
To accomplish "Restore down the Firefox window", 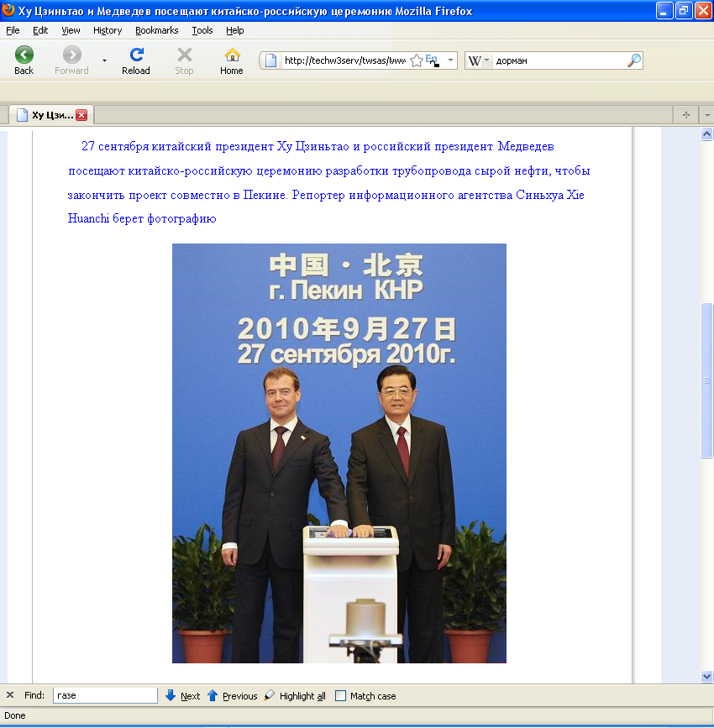I will click(684, 10).
